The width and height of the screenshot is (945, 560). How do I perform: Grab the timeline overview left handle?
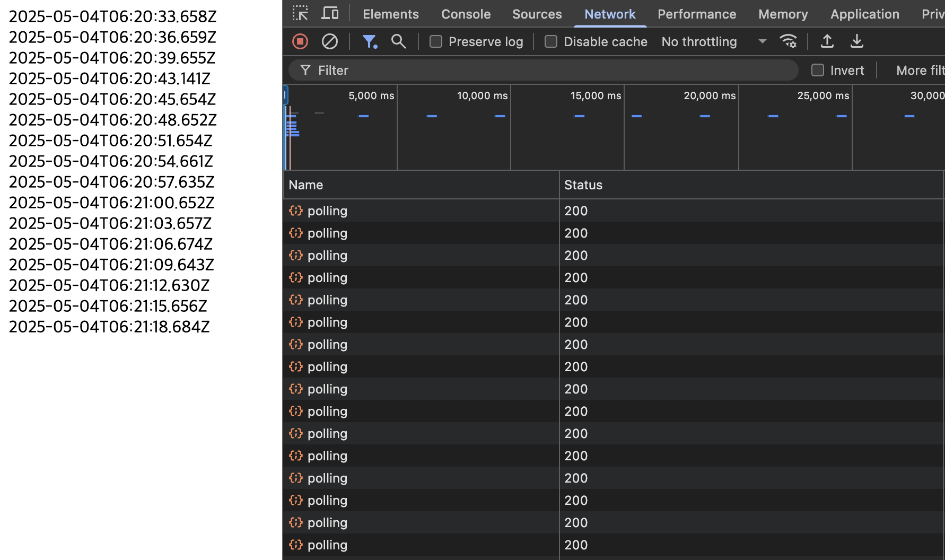[285, 95]
